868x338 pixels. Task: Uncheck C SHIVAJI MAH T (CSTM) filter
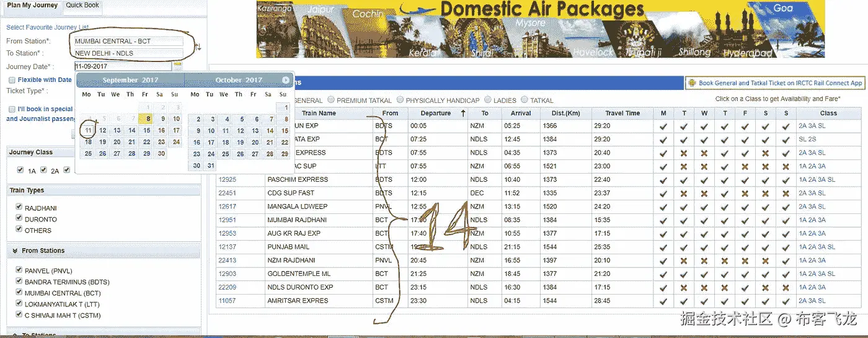(x=19, y=315)
